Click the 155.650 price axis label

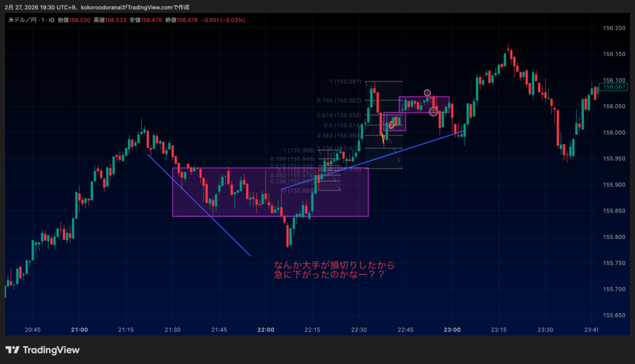(614, 316)
